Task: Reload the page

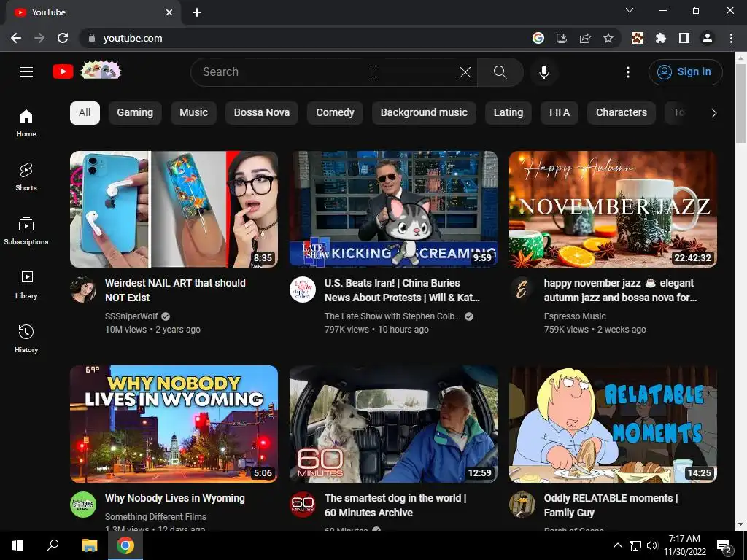Action: coord(63,38)
